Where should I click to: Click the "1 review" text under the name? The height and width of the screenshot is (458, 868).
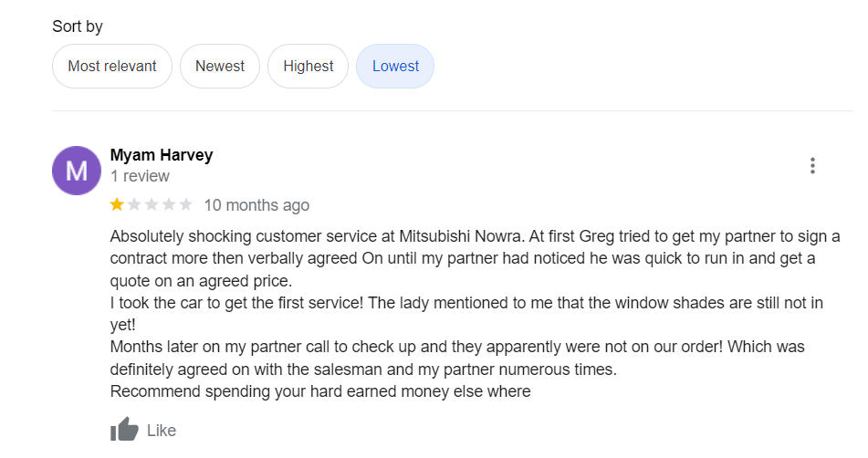140,176
